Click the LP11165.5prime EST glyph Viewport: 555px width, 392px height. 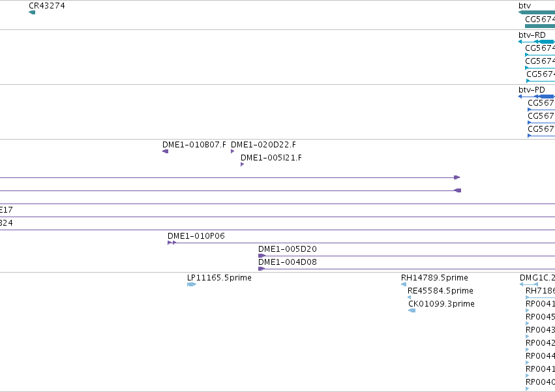192,284
